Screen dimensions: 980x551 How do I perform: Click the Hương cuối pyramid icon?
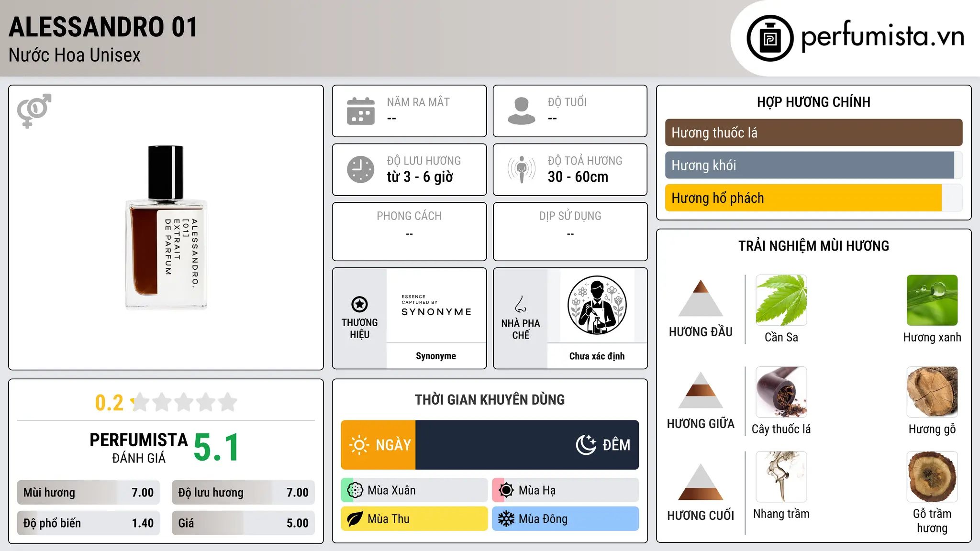coord(701,482)
